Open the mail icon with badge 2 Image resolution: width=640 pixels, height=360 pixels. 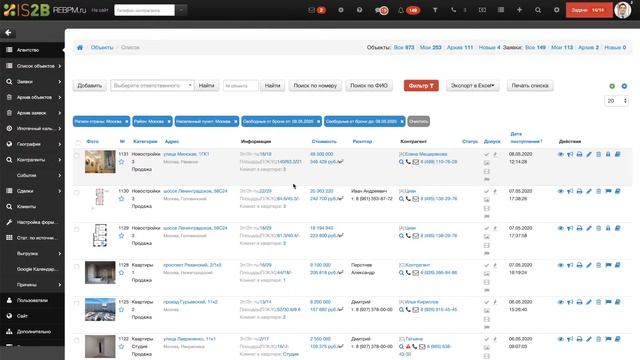click(x=316, y=10)
